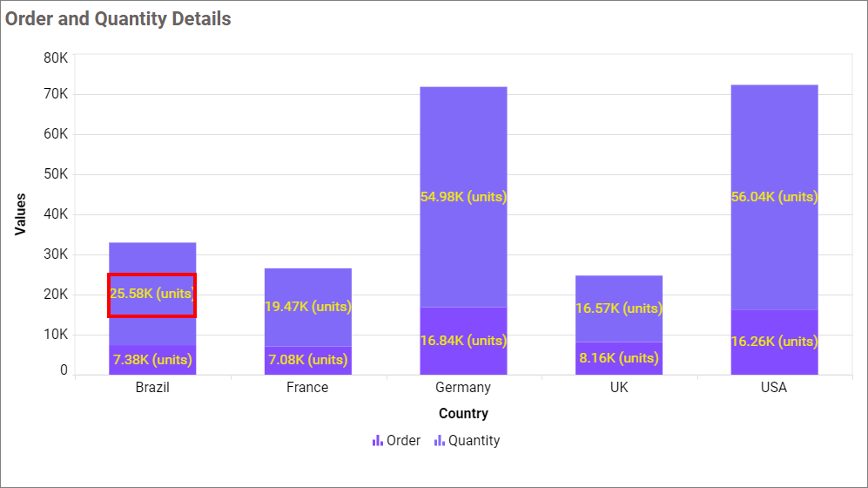Select the Values axis title
This screenshot has height=488, width=868.
20,214
